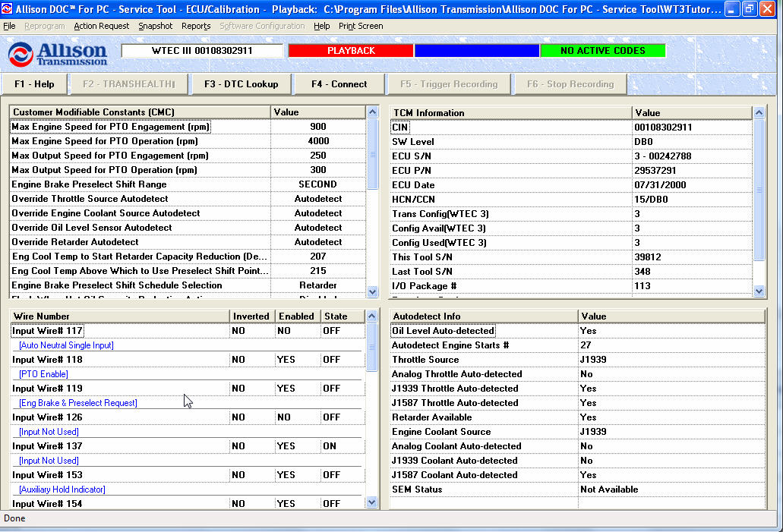783x532 pixels.
Task: Click the Inverted column header
Action: click(252, 316)
